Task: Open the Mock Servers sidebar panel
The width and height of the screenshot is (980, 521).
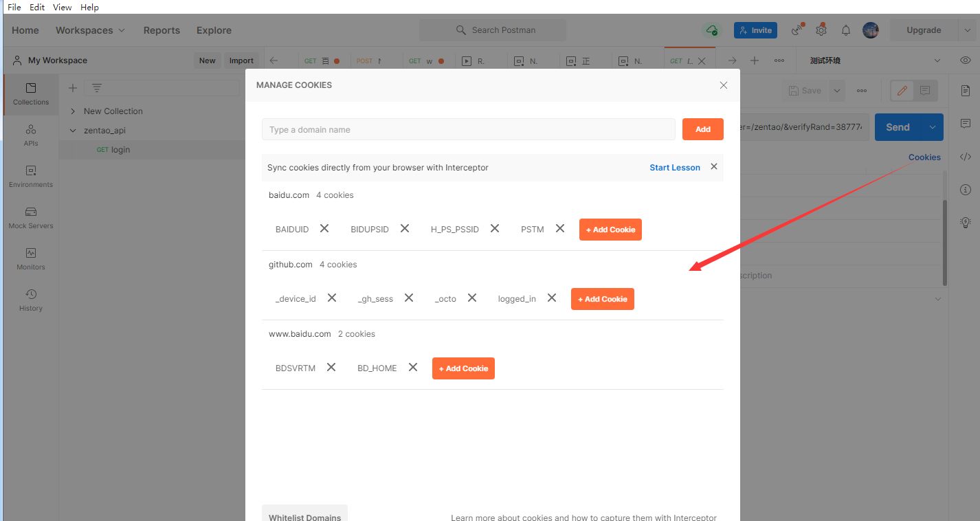Action: point(31,218)
